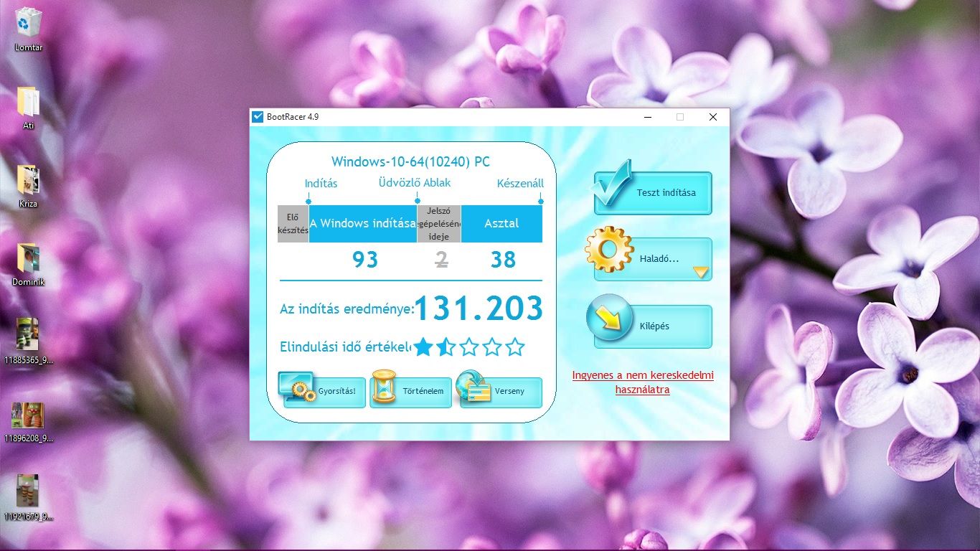The image size is (980, 551).
Task: Select the Kriza folder on desktop
Action: [28, 187]
